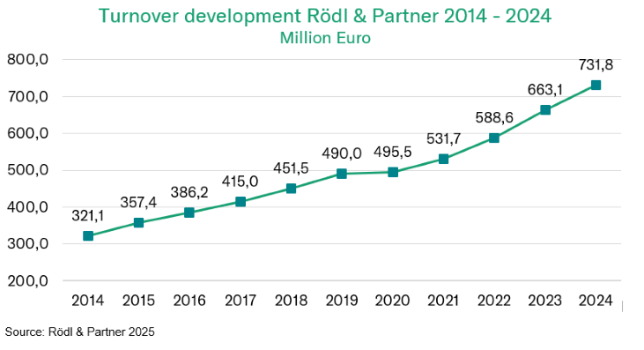This screenshot has width=644, height=350.
Task: Select the 2021 square marker
Action: [x=443, y=159]
